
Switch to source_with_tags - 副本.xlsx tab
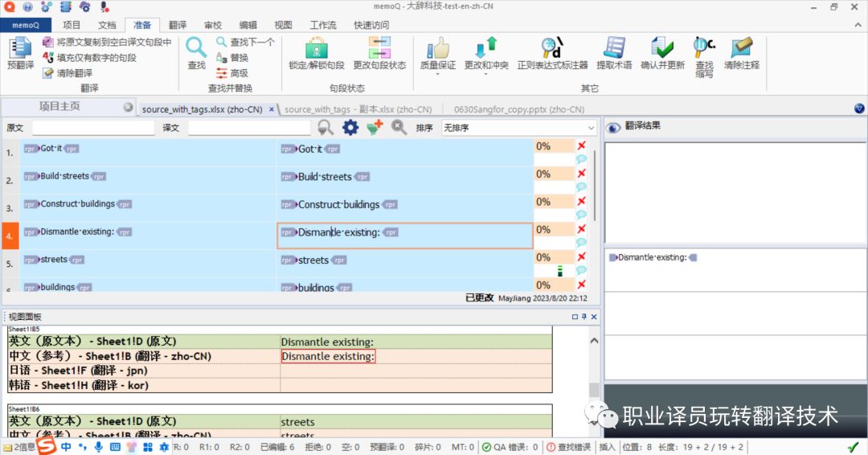[x=358, y=109]
